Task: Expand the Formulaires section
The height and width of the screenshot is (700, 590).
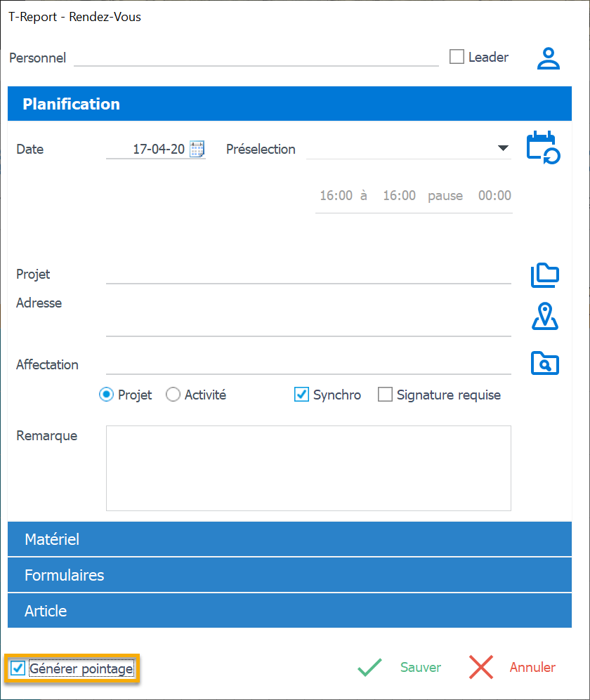Action: click(289, 575)
